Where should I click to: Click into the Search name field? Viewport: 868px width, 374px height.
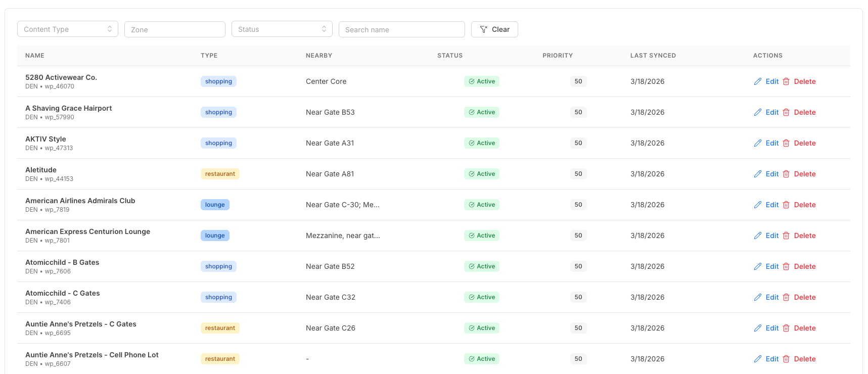coord(402,29)
